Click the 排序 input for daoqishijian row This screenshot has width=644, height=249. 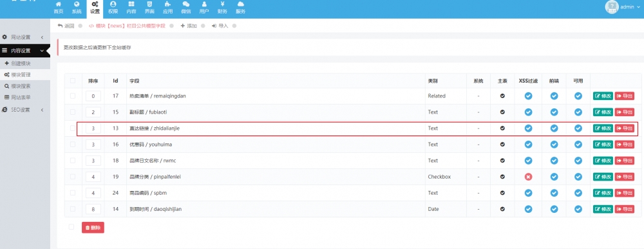pos(93,209)
